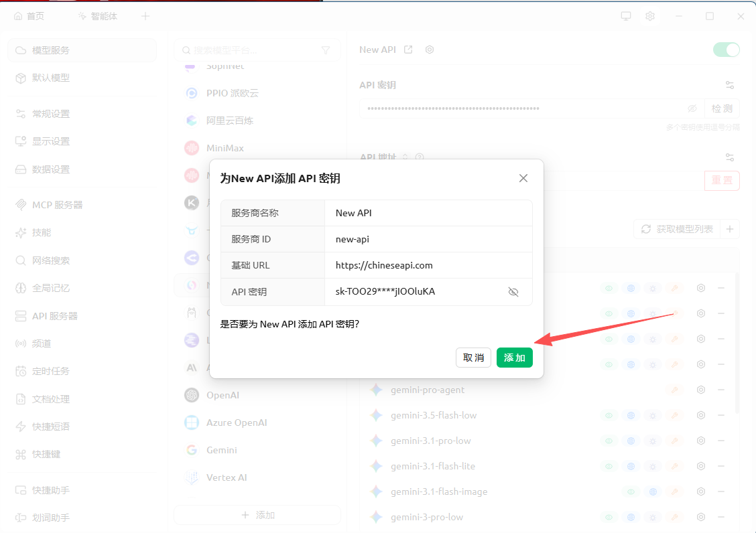Toggle API key visibility in dialog
756x533 pixels.
click(x=513, y=292)
